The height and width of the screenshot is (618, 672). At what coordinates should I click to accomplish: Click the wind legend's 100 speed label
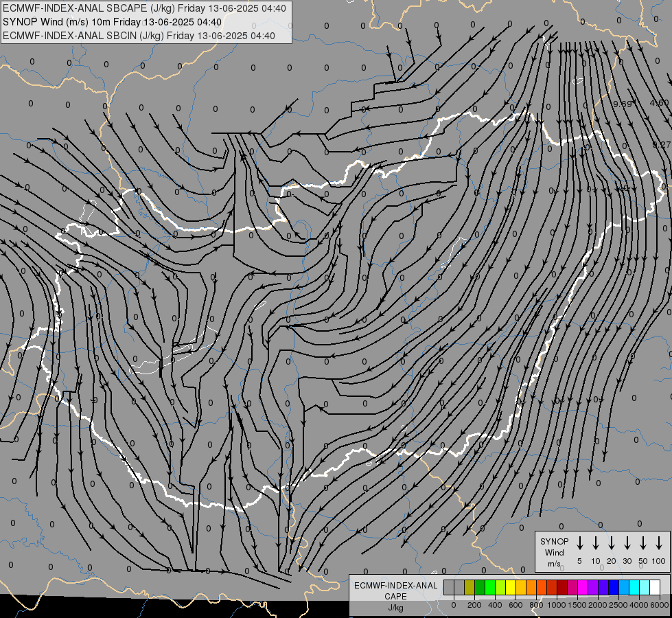tap(659, 561)
